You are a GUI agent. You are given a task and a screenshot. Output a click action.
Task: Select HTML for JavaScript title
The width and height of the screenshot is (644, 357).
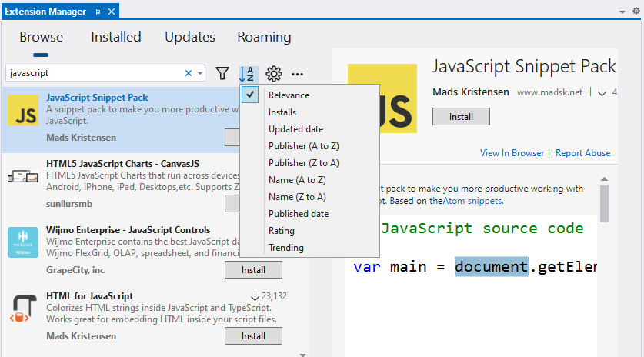click(89, 296)
